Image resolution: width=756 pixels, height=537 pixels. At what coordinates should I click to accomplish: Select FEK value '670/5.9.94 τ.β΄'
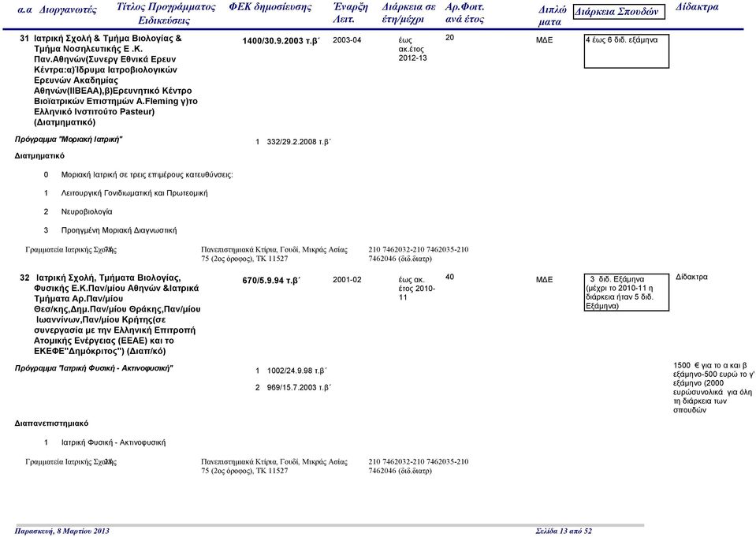pyautogui.click(x=271, y=281)
